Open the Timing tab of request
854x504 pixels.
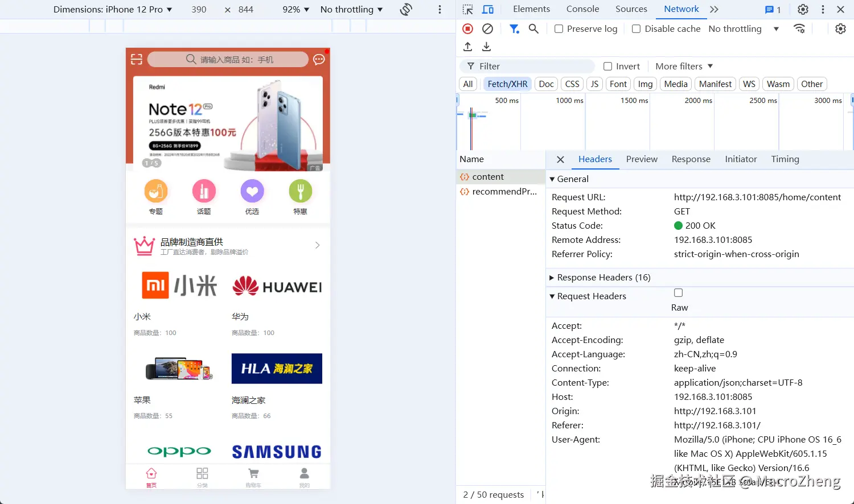[785, 159]
